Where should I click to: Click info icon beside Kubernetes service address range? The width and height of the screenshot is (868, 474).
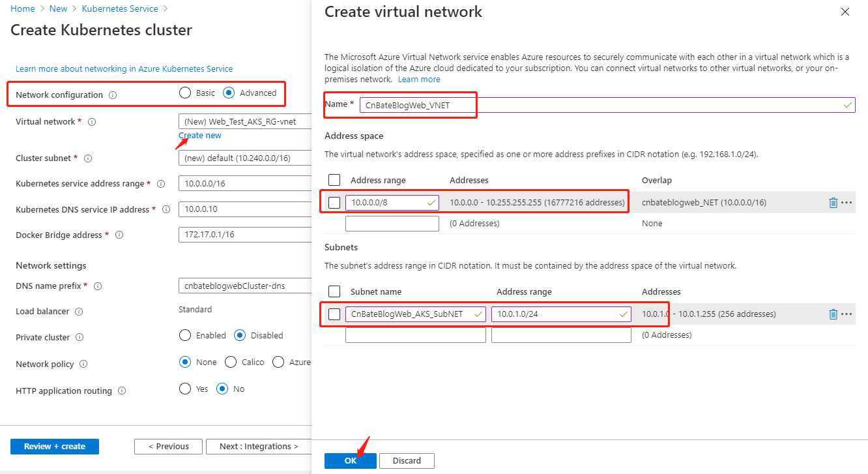[161, 184]
